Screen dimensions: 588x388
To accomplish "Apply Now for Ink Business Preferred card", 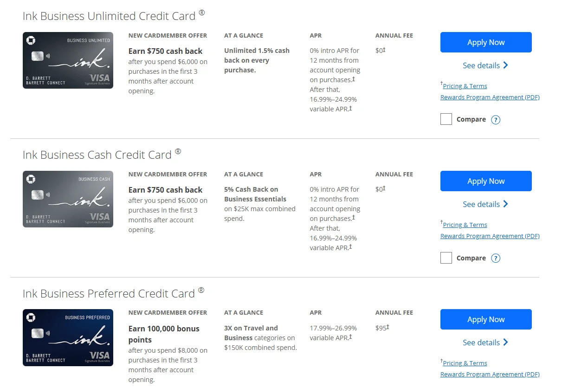I will (x=486, y=319).
